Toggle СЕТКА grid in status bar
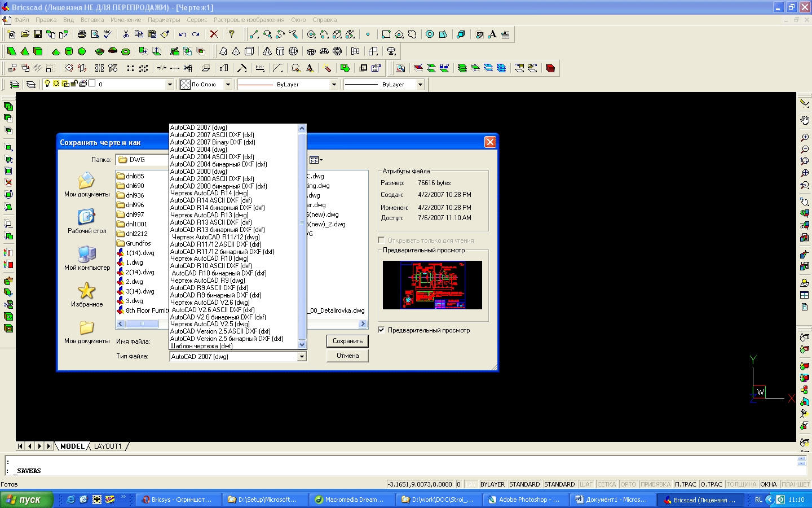This screenshot has width=812, height=508. [x=606, y=484]
